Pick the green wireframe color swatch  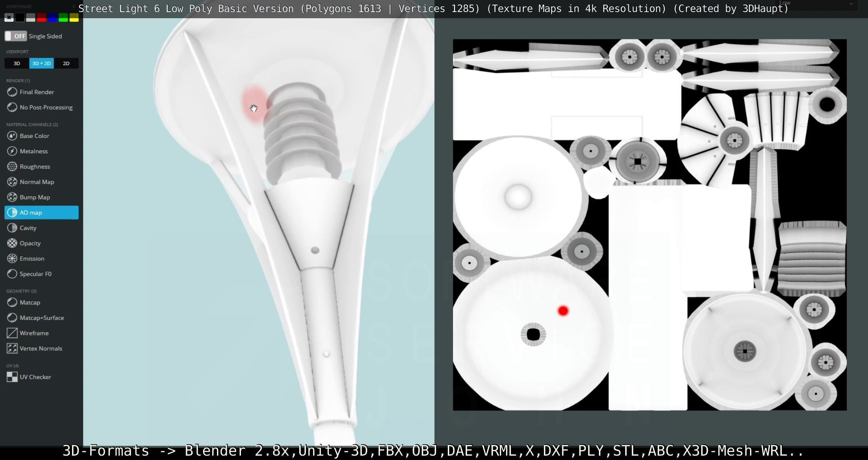(x=63, y=17)
